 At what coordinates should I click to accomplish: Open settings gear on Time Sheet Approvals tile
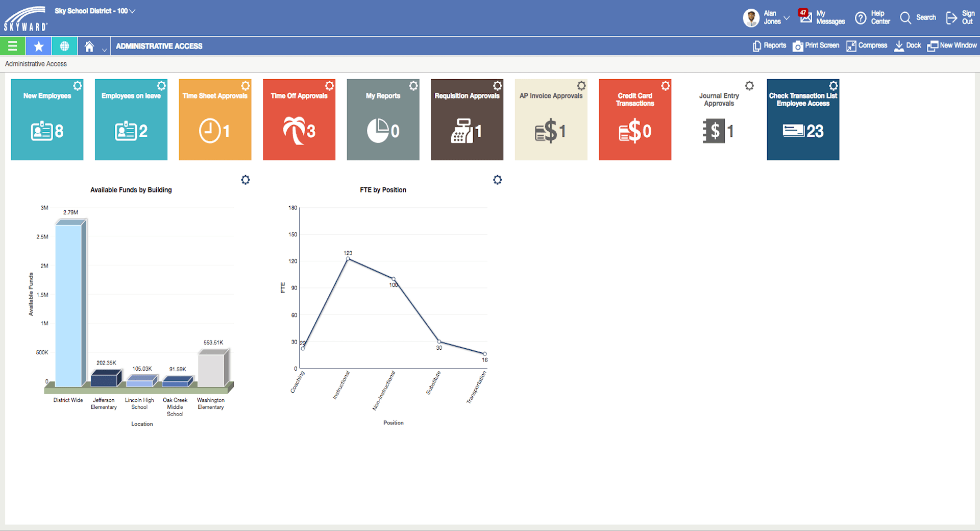[x=246, y=85]
